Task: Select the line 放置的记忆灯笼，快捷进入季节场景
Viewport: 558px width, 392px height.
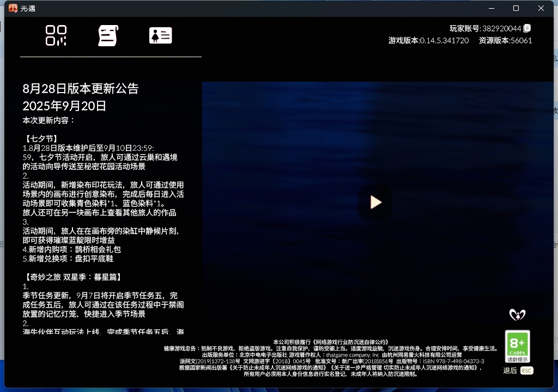Action: pyautogui.click(x=84, y=314)
